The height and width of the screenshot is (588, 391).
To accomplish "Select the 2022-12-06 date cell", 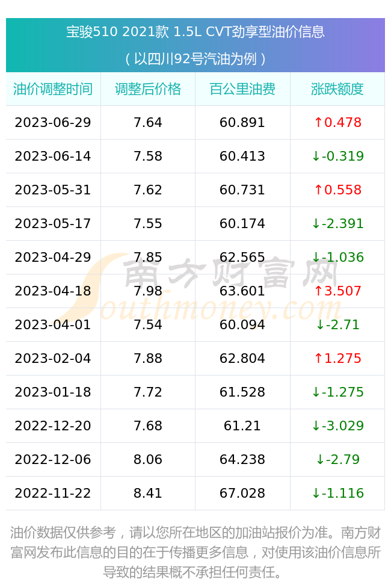I will pos(53,460).
